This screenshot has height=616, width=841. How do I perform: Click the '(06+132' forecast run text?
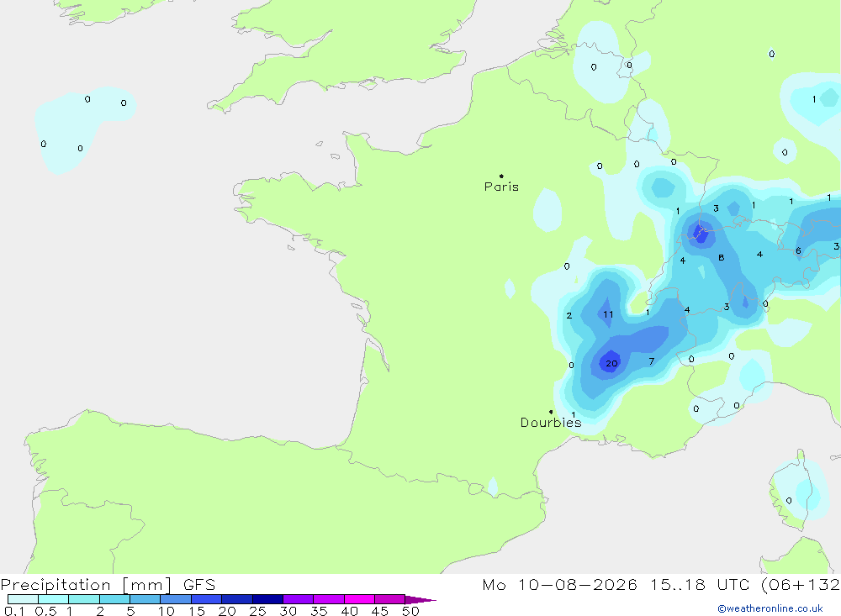pyautogui.click(x=801, y=585)
